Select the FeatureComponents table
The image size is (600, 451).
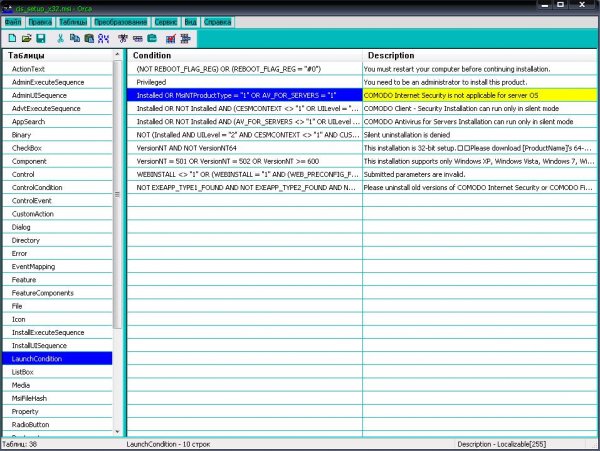pyautogui.click(x=57, y=293)
